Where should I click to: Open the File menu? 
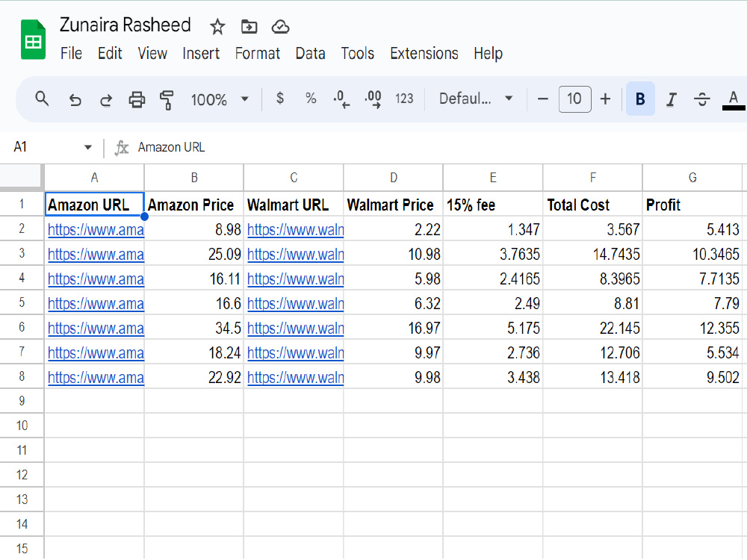(x=71, y=53)
